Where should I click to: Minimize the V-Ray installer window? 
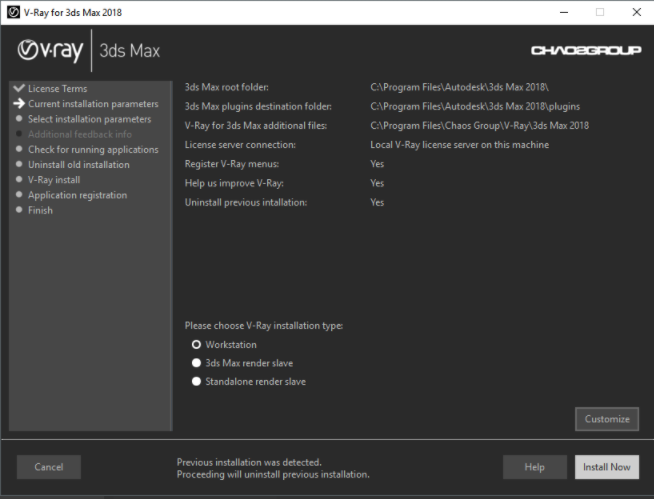coord(564,12)
